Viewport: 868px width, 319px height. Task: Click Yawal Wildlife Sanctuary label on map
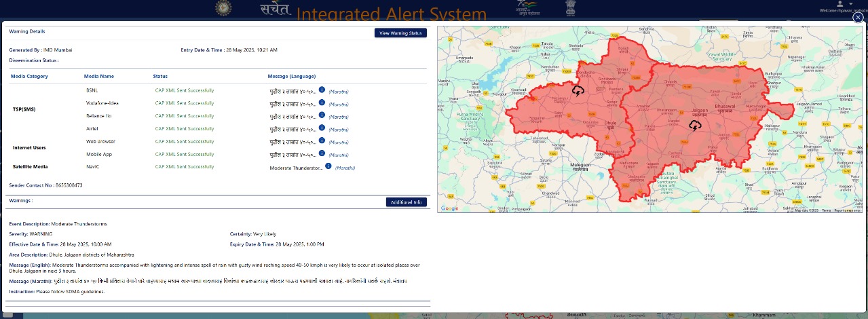tap(723, 56)
